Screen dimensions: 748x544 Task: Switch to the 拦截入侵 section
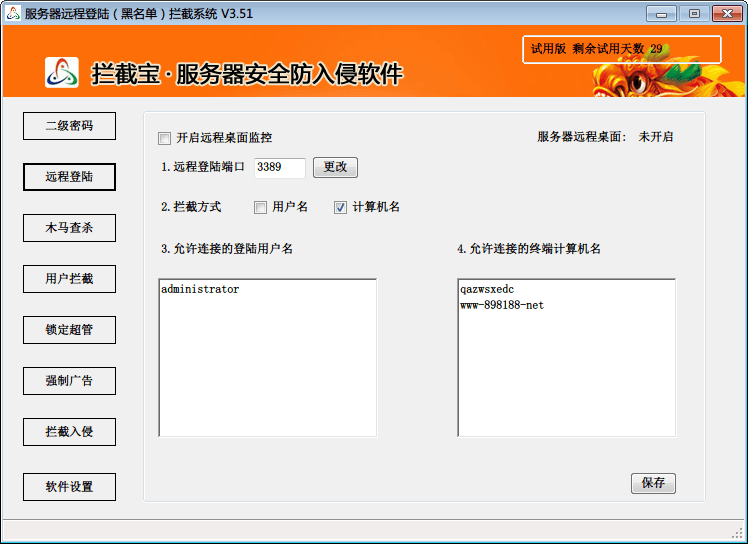click(x=69, y=432)
